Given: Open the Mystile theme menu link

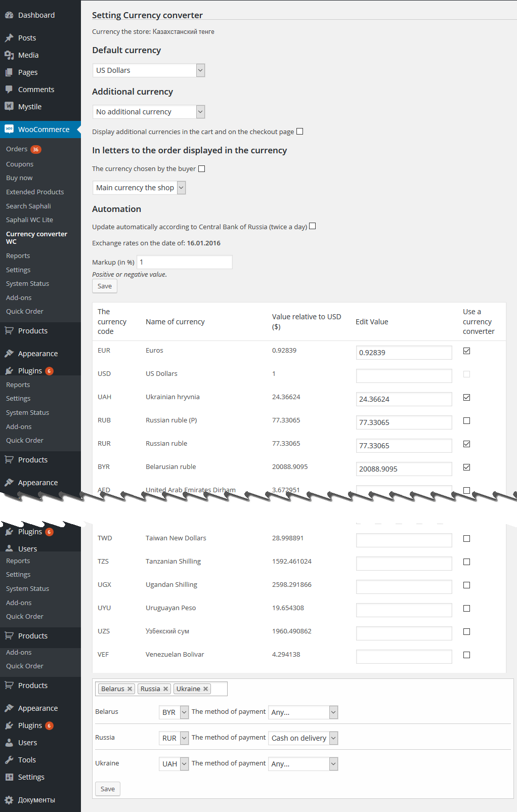Looking at the screenshot, I should point(30,107).
